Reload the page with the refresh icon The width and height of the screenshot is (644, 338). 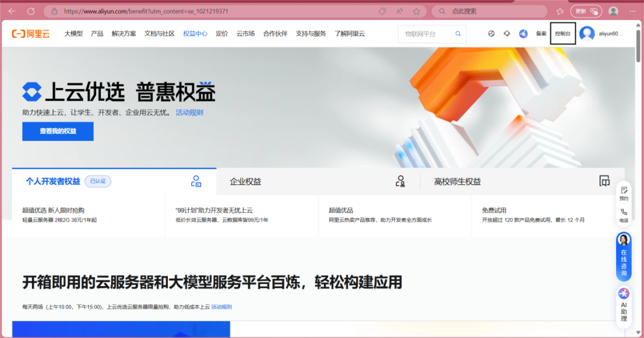(31, 11)
